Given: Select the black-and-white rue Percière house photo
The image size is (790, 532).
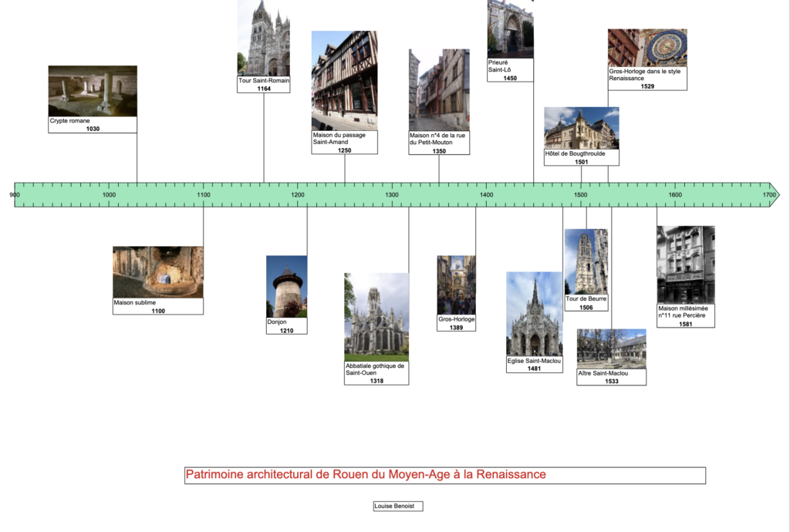Looking at the screenshot, I should [x=685, y=264].
